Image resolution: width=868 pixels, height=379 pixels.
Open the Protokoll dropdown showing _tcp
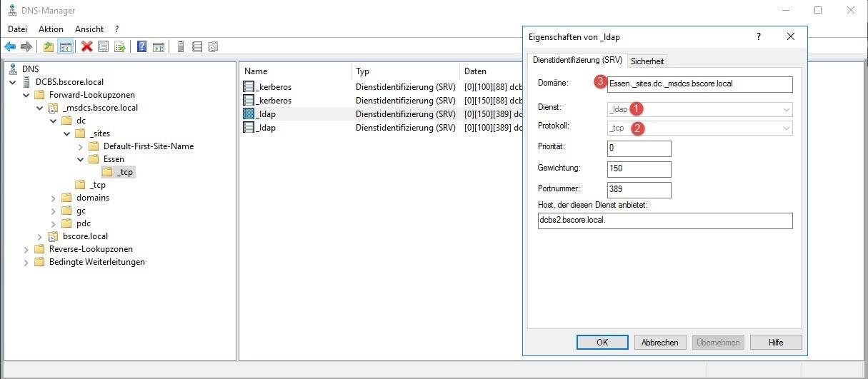pyautogui.click(x=699, y=128)
